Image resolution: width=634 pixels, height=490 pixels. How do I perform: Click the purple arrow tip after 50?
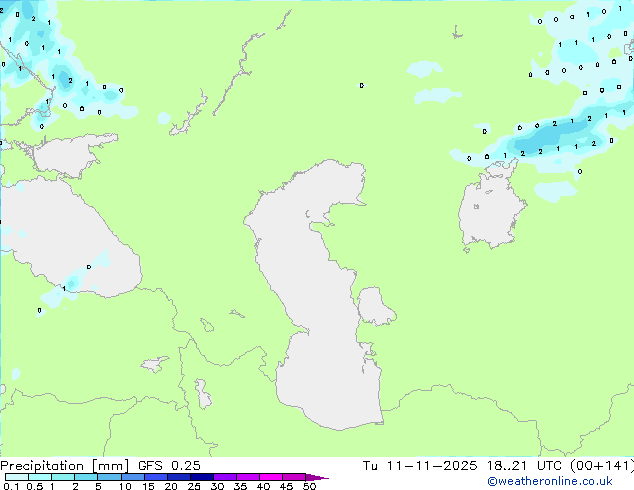tap(317, 477)
